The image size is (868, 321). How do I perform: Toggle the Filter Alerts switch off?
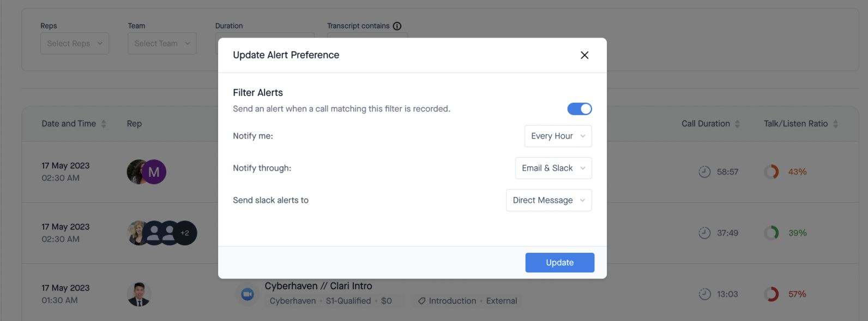[579, 109]
